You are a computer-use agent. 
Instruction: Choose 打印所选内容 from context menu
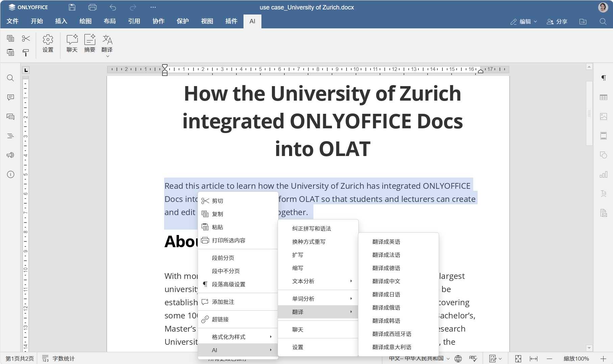click(x=238, y=240)
